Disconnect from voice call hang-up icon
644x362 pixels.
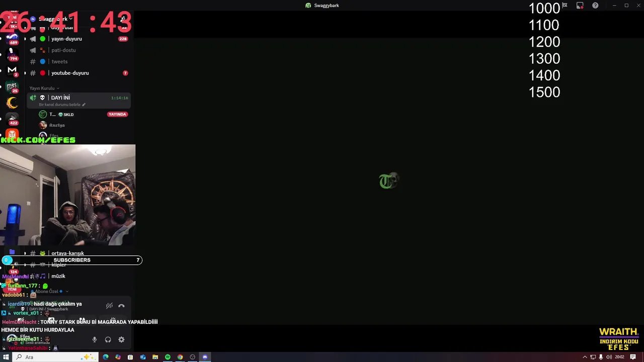click(x=121, y=306)
